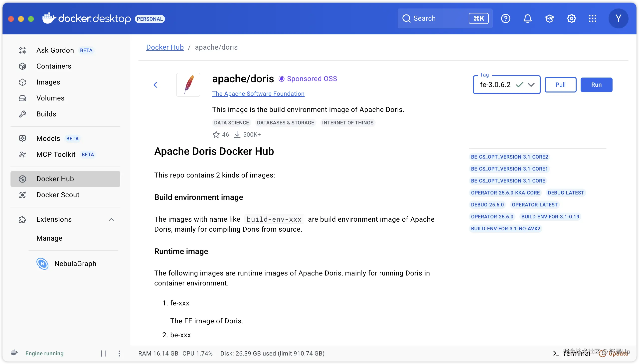Viewport: 639px width, 364px height.
Task: Go to Docker Scout in the sidebar
Action: tap(58, 195)
